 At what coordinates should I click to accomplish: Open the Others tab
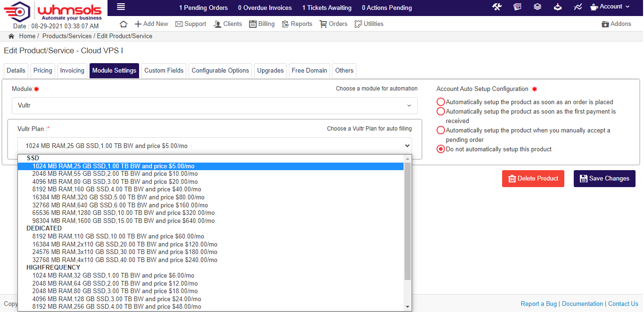click(344, 71)
